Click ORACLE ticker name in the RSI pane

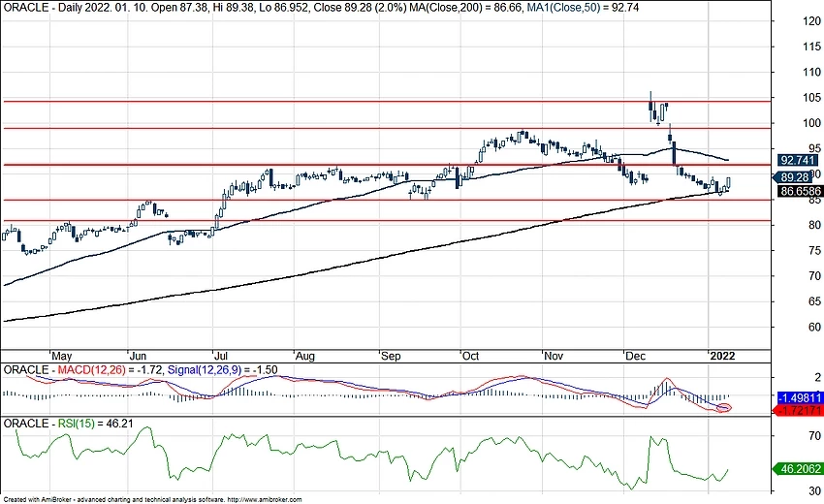click(26, 423)
